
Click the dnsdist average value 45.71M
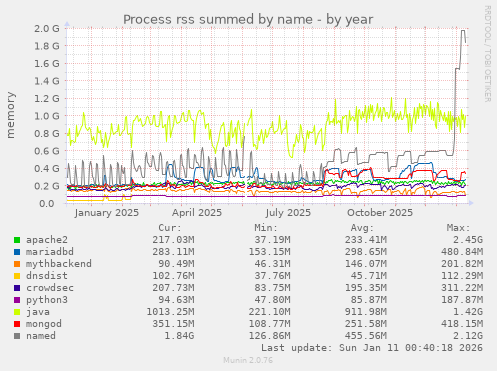(369, 276)
